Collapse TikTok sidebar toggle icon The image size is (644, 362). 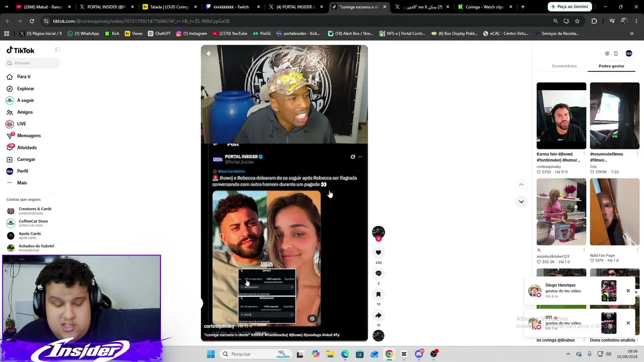tap(57, 50)
